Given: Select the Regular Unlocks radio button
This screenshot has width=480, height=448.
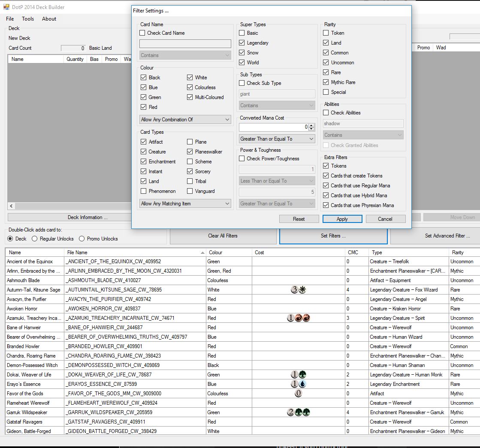Looking at the screenshot, I should [x=35, y=239].
